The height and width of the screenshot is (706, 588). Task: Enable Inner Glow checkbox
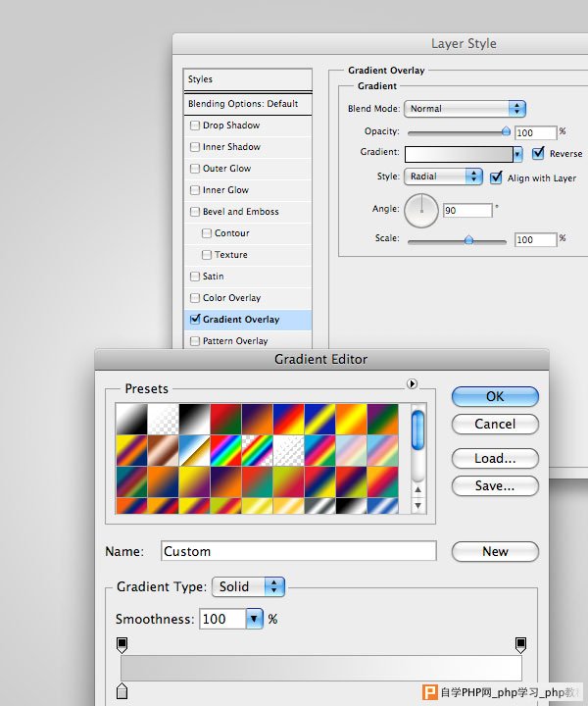(x=195, y=190)
